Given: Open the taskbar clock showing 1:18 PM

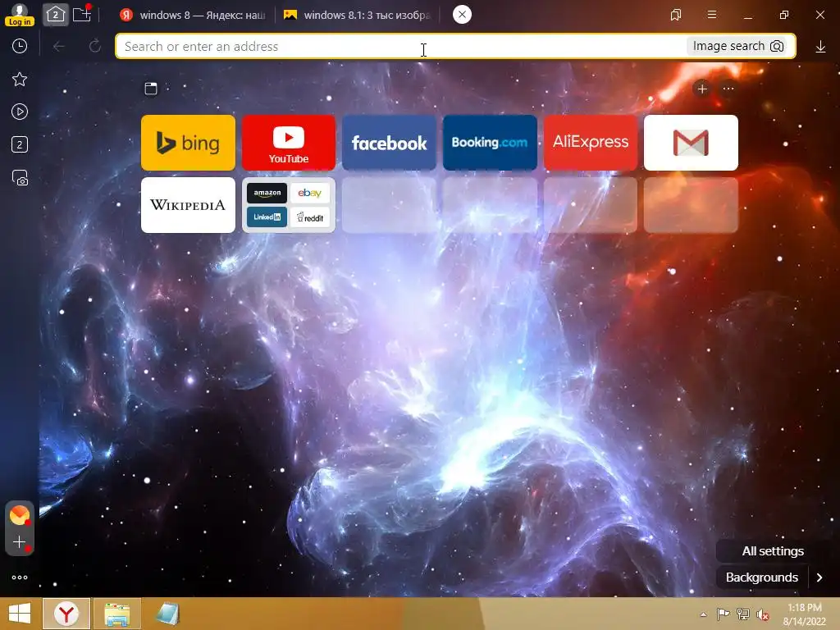Looking at the screenshot, I should tap(804, 614).
